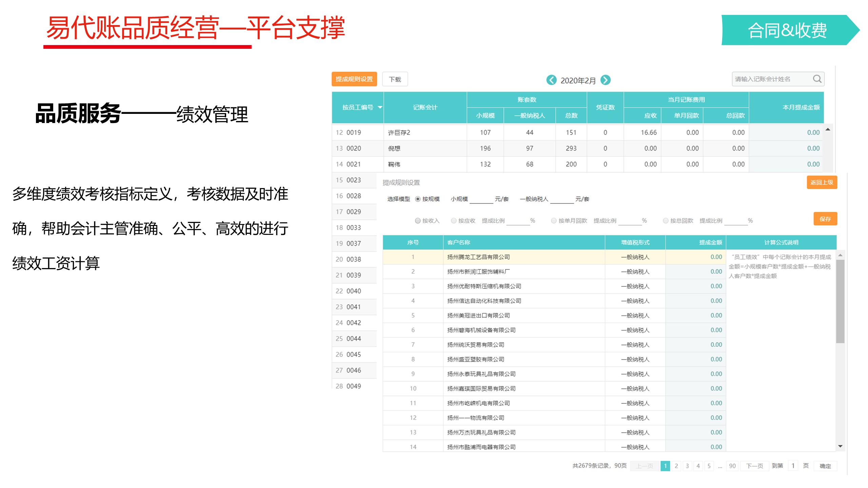
Task: Click the 按总回款 提成比例 input field
Action: 736,221
